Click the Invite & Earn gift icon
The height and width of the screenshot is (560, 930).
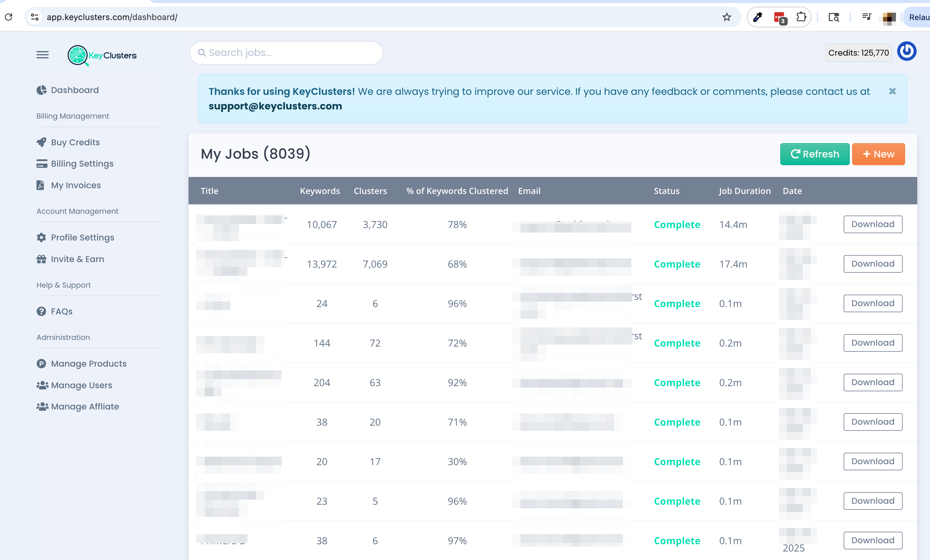[x=42, y=259]
